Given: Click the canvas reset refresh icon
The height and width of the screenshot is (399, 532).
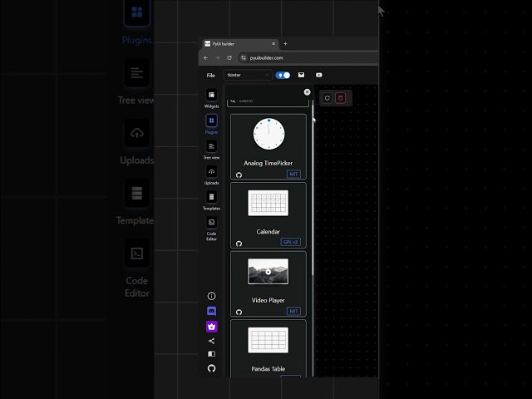Looking at the screenshot, I should point(327,98).
